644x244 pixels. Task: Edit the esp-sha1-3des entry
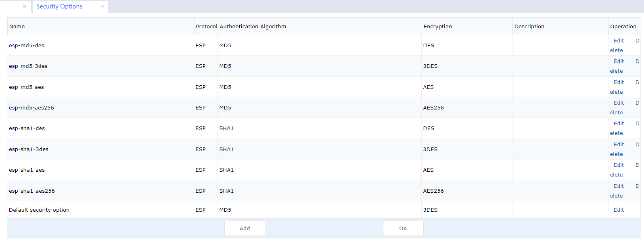(619, 145)
